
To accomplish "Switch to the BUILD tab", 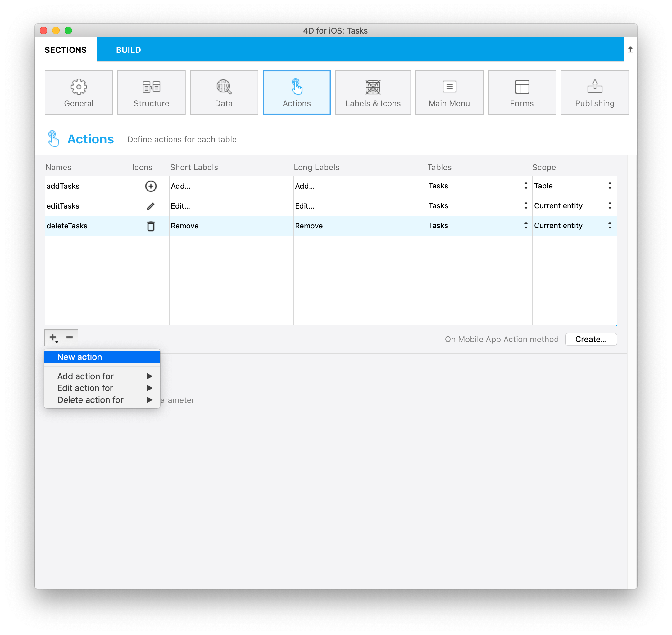I will pos(128,50).
